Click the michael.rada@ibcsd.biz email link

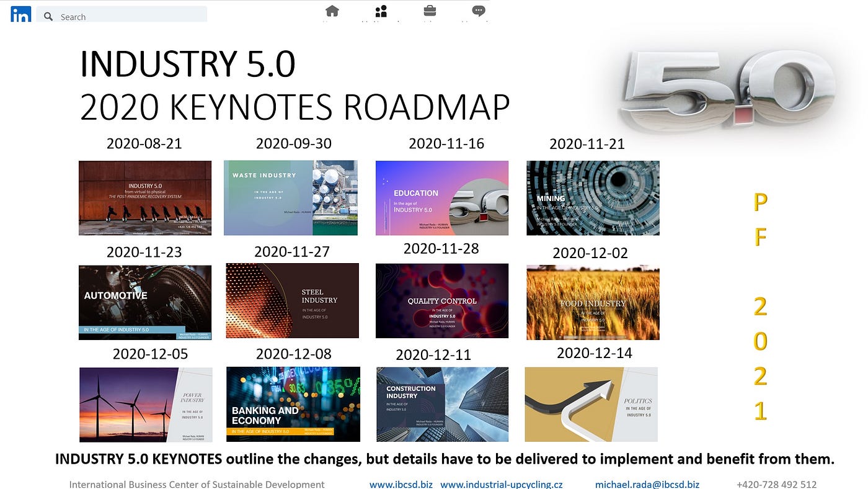[x=647, y=484]
